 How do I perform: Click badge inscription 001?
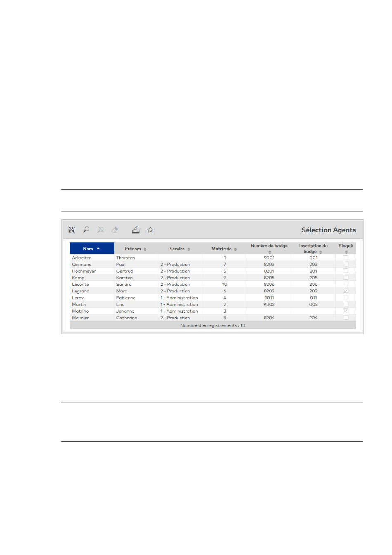coord(314,258)
